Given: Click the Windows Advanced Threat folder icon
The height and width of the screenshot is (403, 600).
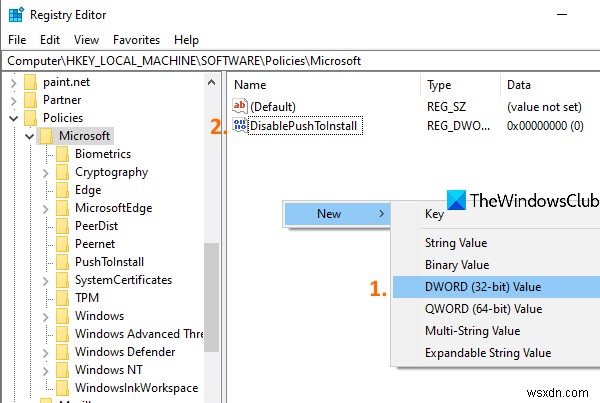Looking at the screenshot, I should 62,334.
